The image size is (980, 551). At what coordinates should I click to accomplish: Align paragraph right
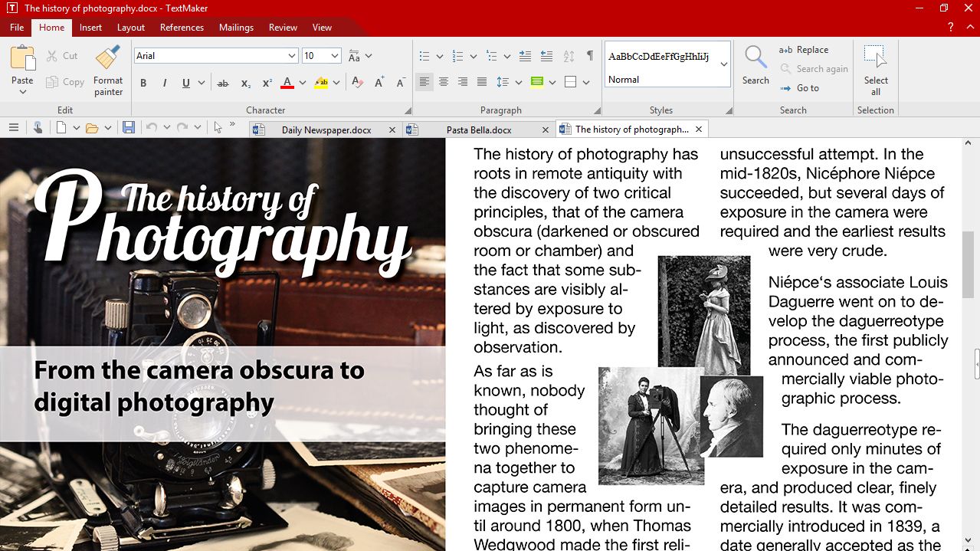click(463, 82)
